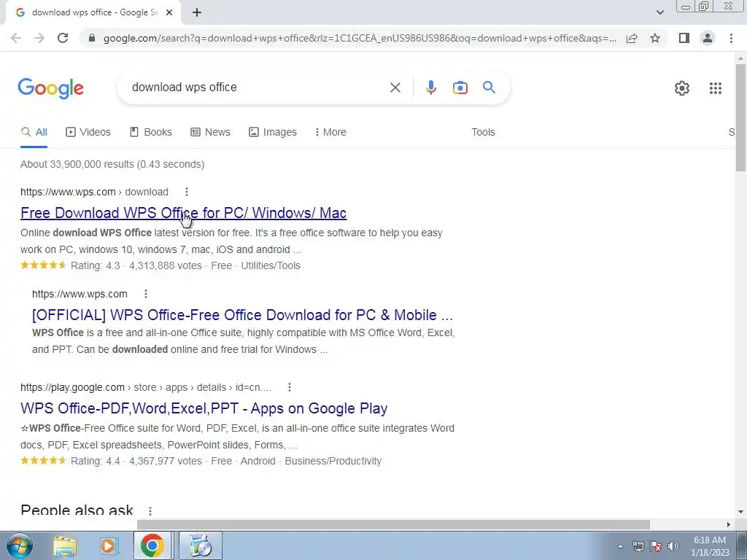Screen dimensions: 747x560
Task: Open Windows Media Player from taskbar
Action: (108, 546)
